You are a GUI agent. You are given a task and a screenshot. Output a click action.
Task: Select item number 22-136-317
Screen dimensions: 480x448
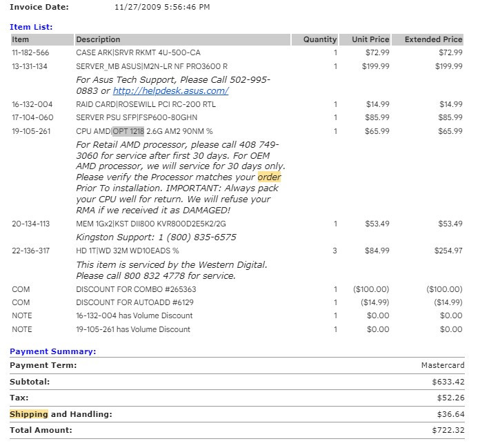click(30, 251)
